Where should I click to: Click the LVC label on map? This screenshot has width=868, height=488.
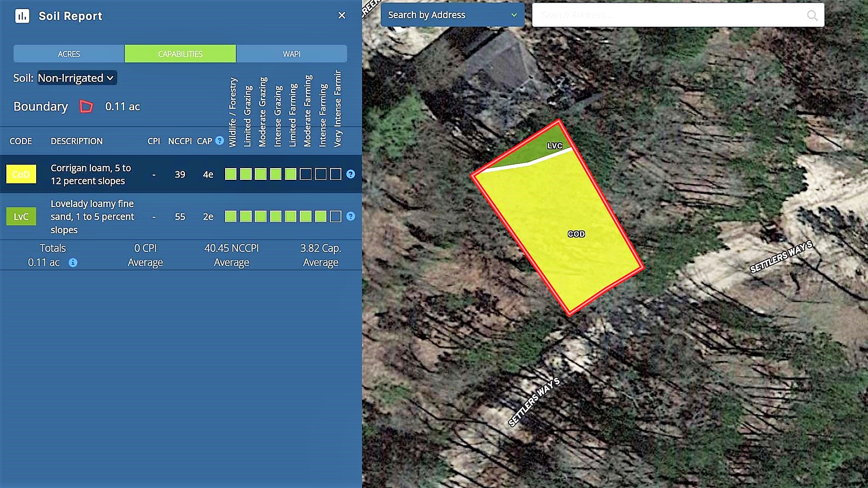554,145
